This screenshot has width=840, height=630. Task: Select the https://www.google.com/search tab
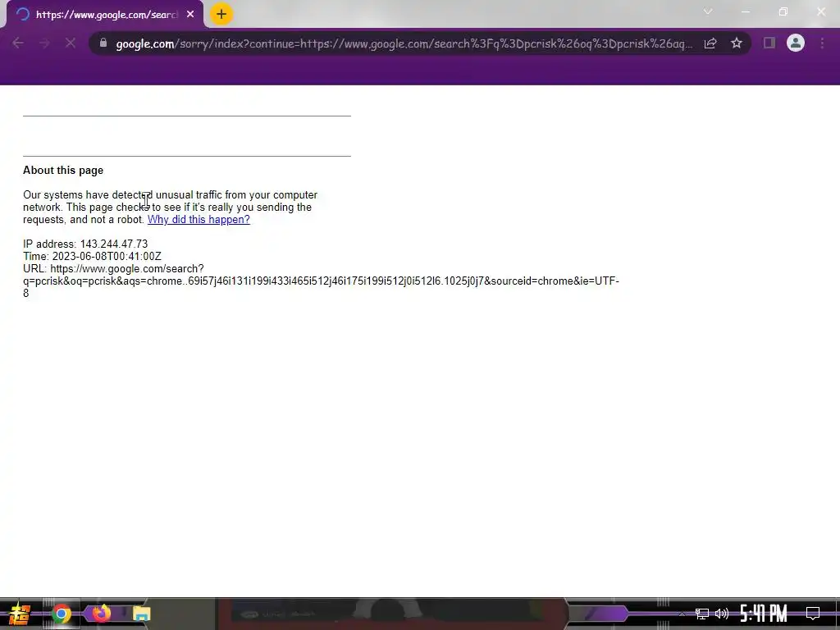coord(105,15)
